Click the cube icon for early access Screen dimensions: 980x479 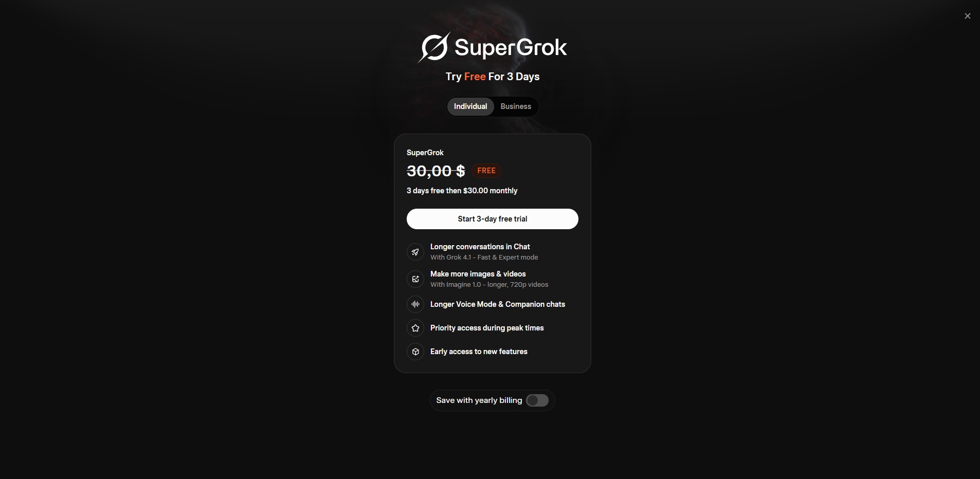[x=415, y=352]
